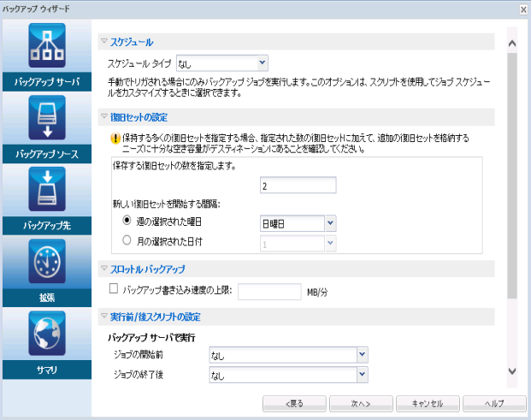Select the 月の選択された日付 radio button
The width and height of the screenshot is (531, 420).
127,240
